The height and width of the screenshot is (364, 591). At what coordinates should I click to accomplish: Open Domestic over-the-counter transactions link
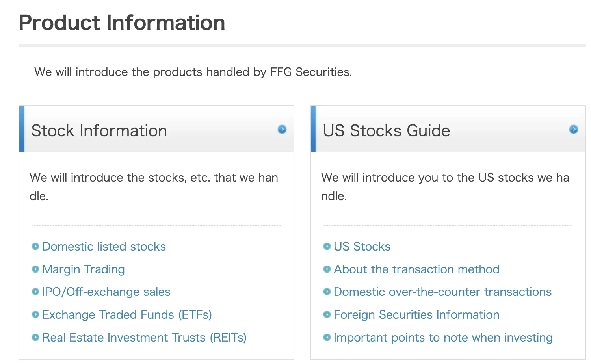click(x=442, y=292)
